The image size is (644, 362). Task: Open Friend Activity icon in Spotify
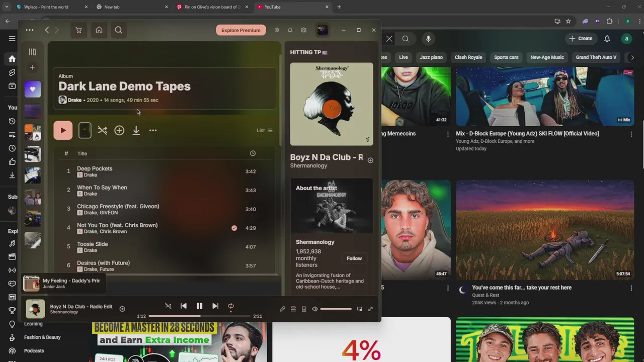[x=304, y=30]
